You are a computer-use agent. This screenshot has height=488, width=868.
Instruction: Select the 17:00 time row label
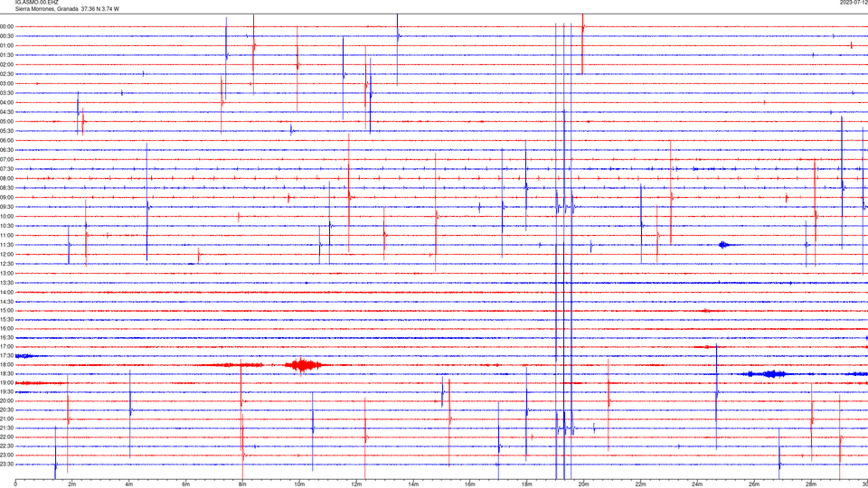[6, 347]
